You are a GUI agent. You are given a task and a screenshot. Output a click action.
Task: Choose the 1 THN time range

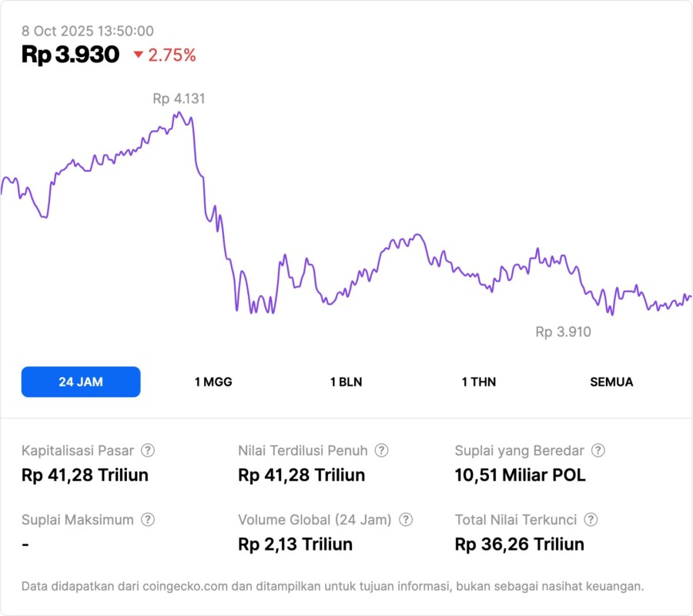click(x=479, y=382)
